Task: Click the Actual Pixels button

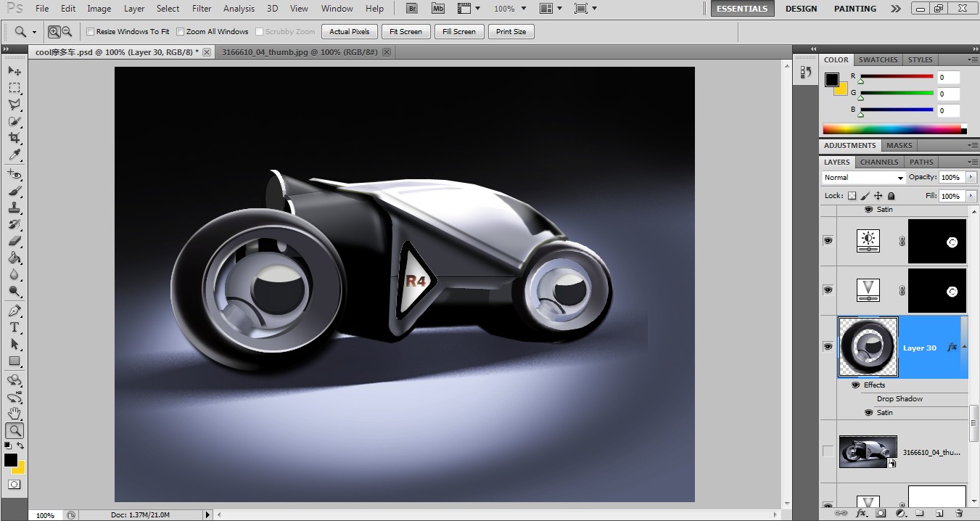Action: (x=350, y=32)
